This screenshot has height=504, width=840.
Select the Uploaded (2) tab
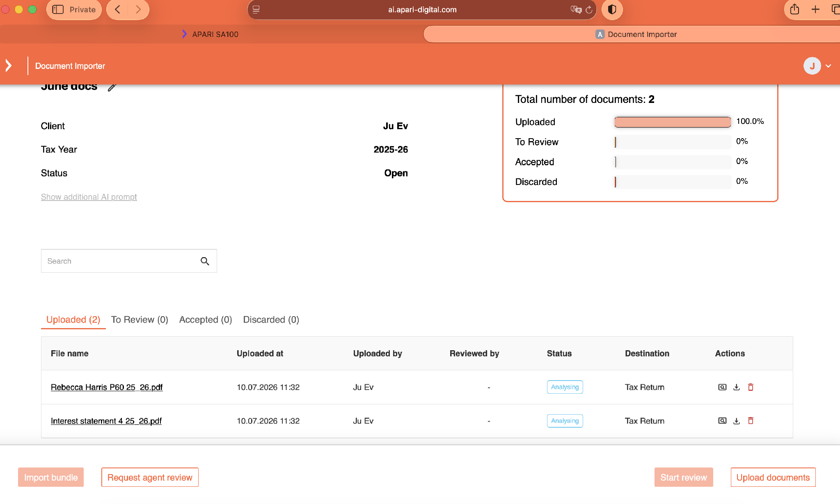coord(73,320)
